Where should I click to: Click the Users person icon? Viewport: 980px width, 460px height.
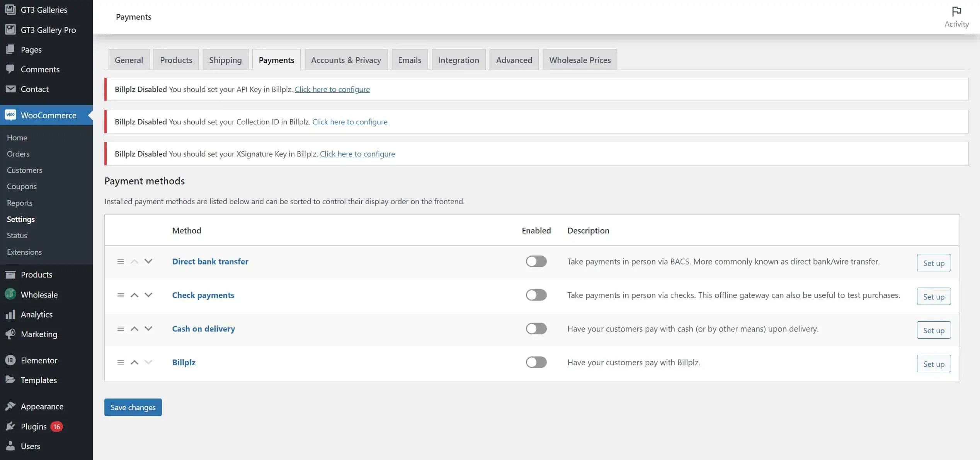(10, 446)
